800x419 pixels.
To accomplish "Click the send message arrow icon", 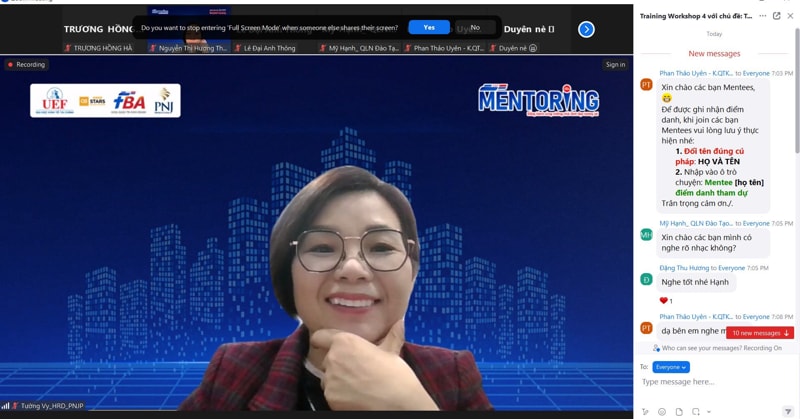I will tap(788, 411).
